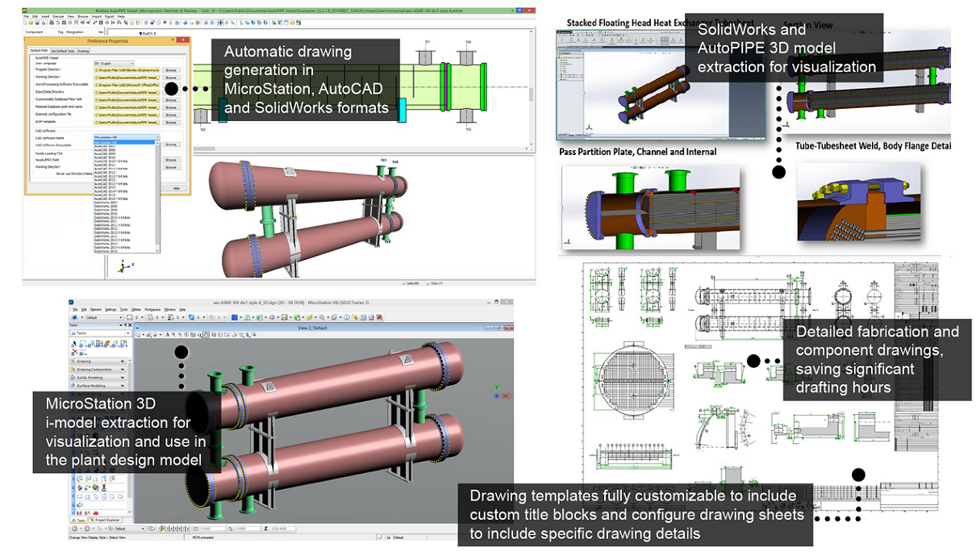The height and width of the screenshot is (552, 980).
Task: Open Element menu in MicroStation
Action: tap(96, 310)
